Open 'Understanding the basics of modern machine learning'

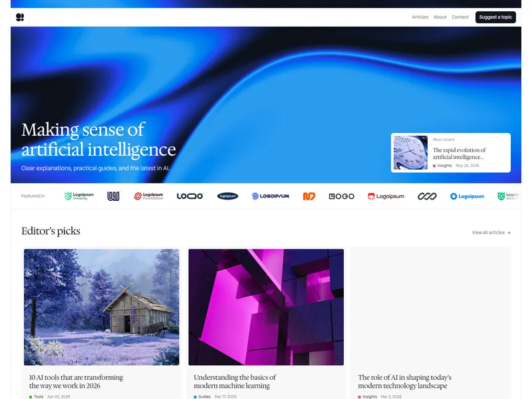[235, 381]
